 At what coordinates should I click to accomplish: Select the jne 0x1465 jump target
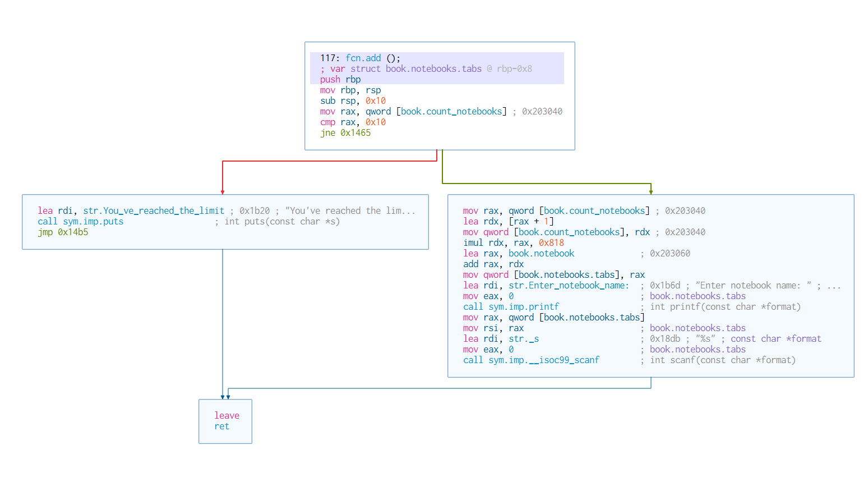pos(355,133)
